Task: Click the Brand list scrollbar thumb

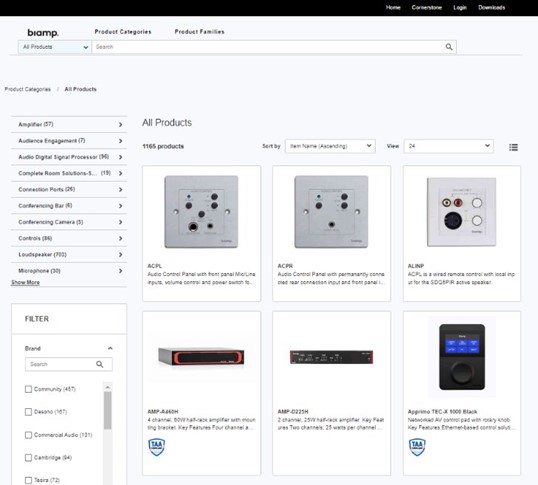Action: point(108,411)
